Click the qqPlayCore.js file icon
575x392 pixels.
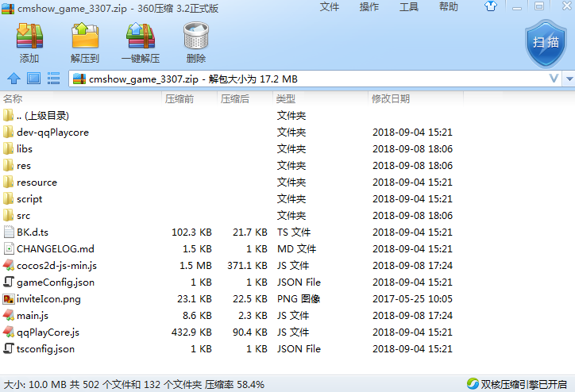click(x=9, y=332)
